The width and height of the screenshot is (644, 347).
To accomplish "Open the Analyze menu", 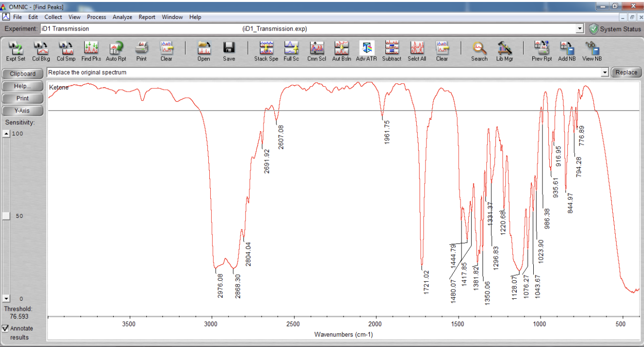I will click(122, 17).
